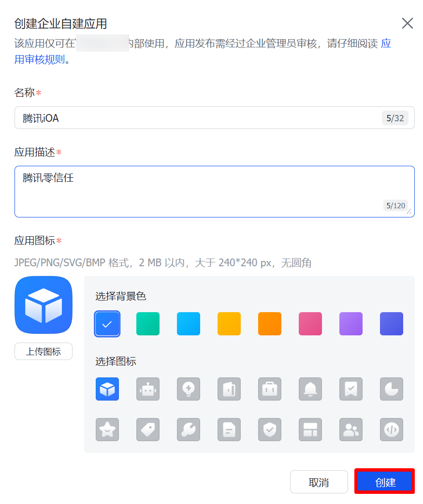Pick the pink background color
The image size is (423, 504).
[x=310, y=324]
